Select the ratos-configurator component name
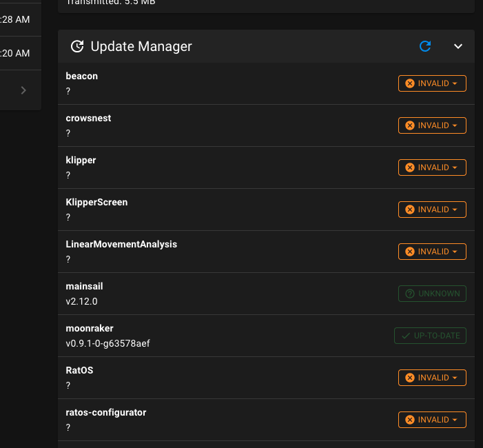This screenshot has width=483, height=448. [106, 413]
